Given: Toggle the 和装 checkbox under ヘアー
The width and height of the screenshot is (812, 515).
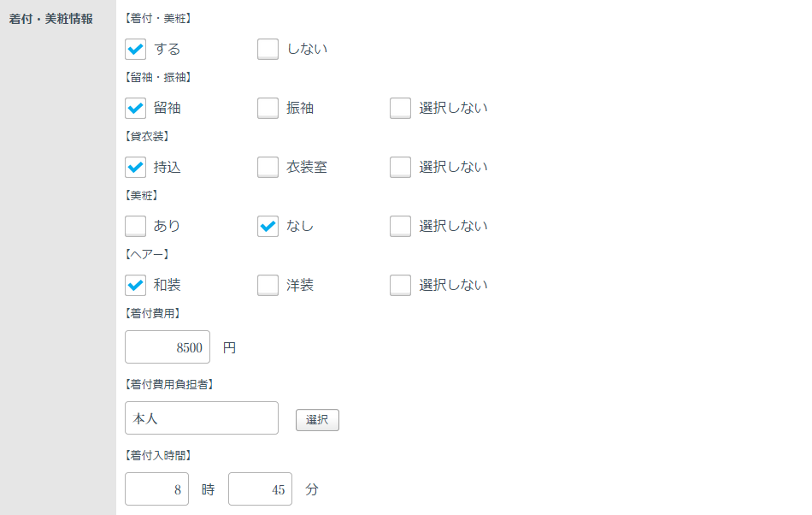Looking at the screenshot, I should click(x=135, y=285).
